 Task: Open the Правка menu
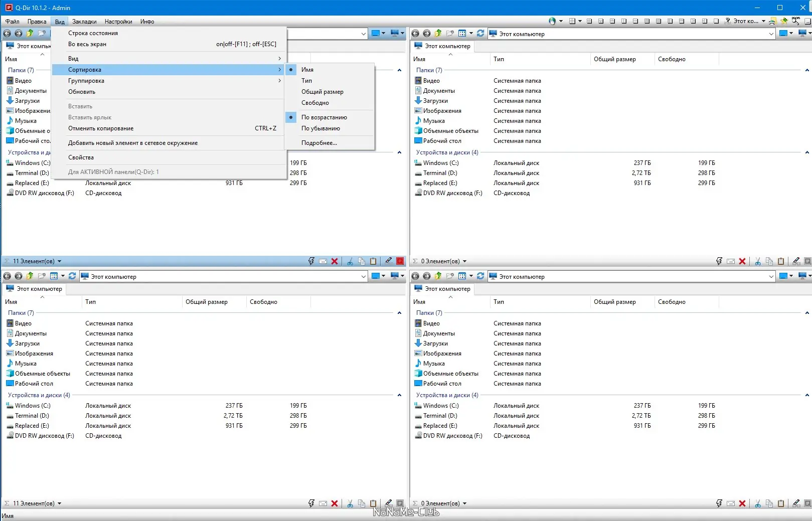tap(37, 22)
